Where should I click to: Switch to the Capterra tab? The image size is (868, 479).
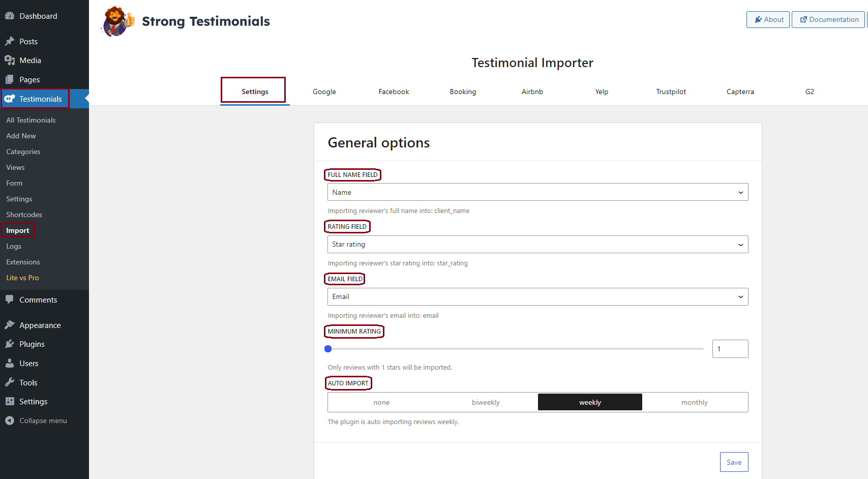(x=740, y=92)
